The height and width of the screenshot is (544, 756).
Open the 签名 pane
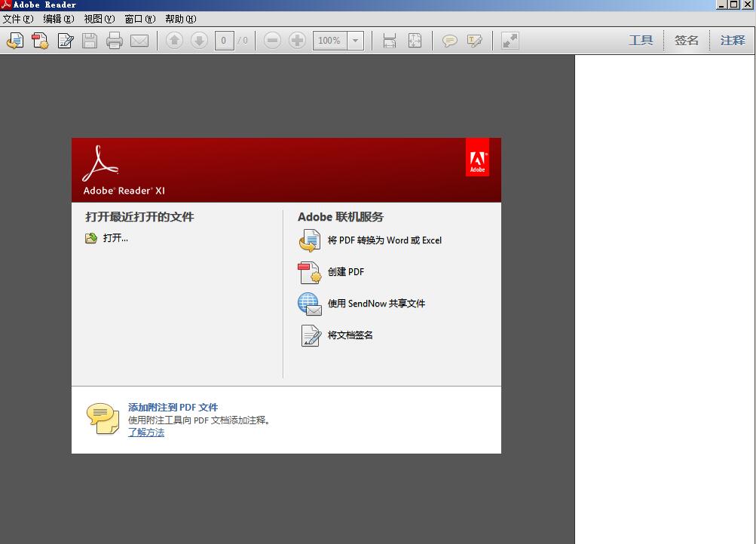pyautogui.click(x=687, y=41)
